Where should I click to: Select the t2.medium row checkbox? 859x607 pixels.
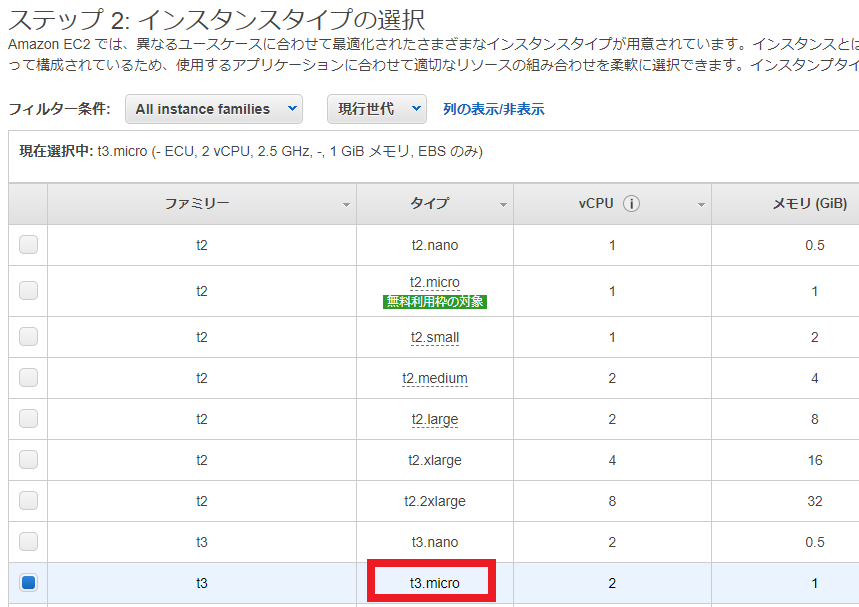pos(28,377)
